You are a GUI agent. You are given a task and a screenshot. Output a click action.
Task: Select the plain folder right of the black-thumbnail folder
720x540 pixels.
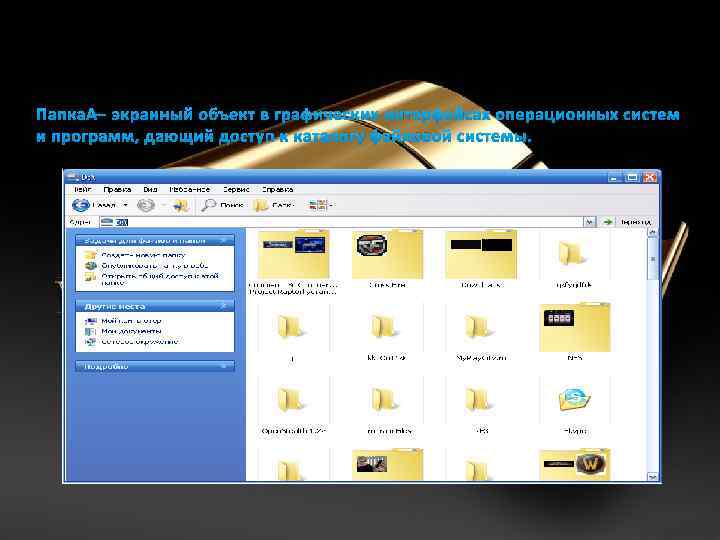click(x=571, y=254)
